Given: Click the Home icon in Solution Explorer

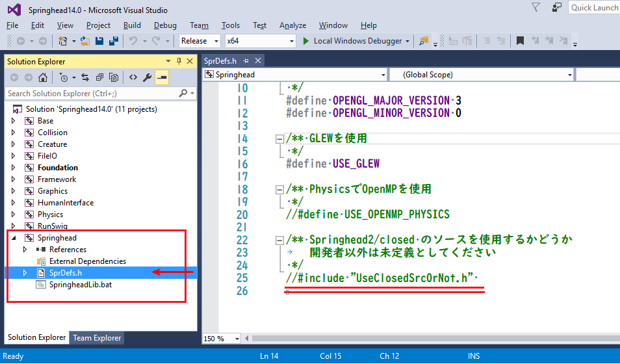Looking at the screenshot, I should [42, 77].
